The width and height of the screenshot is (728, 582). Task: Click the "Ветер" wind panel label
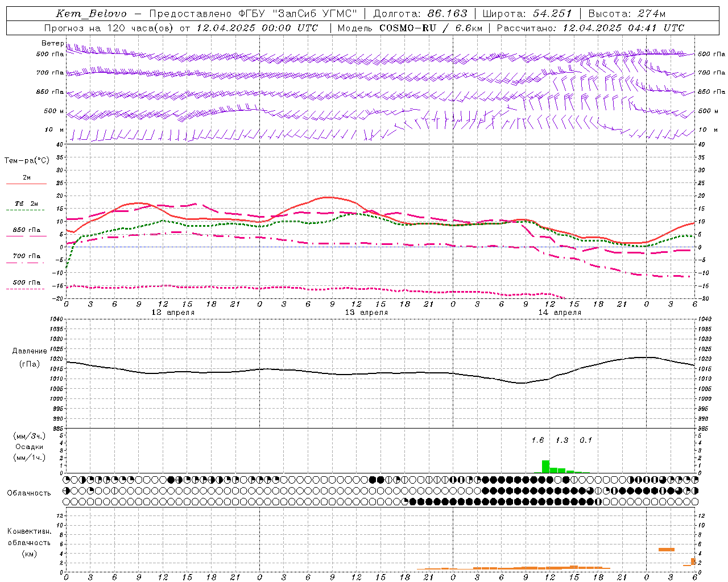[53, 43]
